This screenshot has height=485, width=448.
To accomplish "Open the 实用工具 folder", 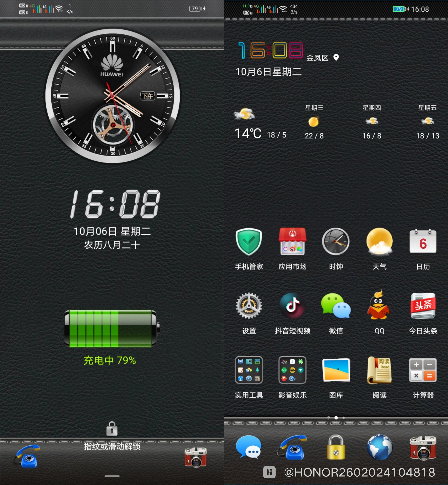I will [249, 370].
